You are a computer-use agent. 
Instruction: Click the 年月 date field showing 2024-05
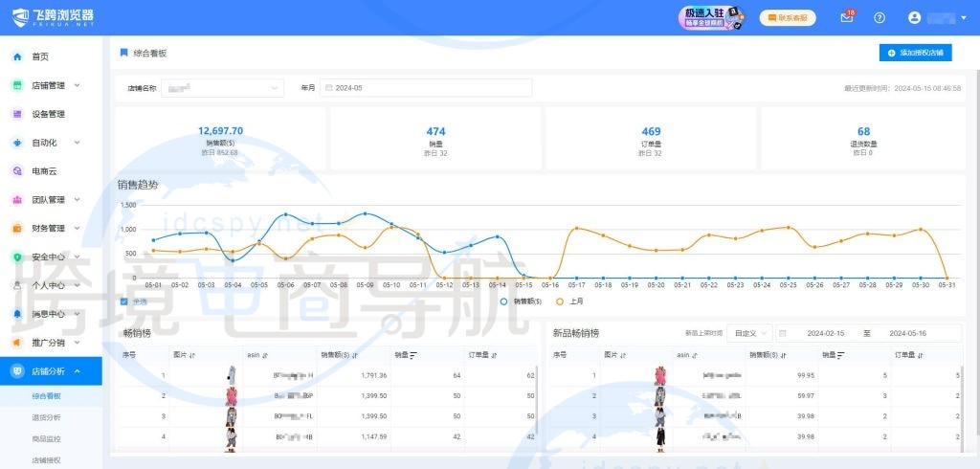426,88
